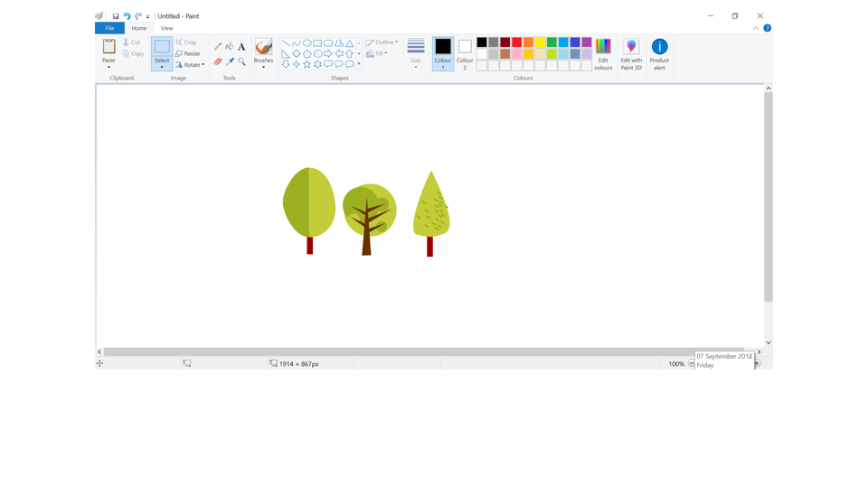Open the Paste options dropdown arrow

coord(108,67)
